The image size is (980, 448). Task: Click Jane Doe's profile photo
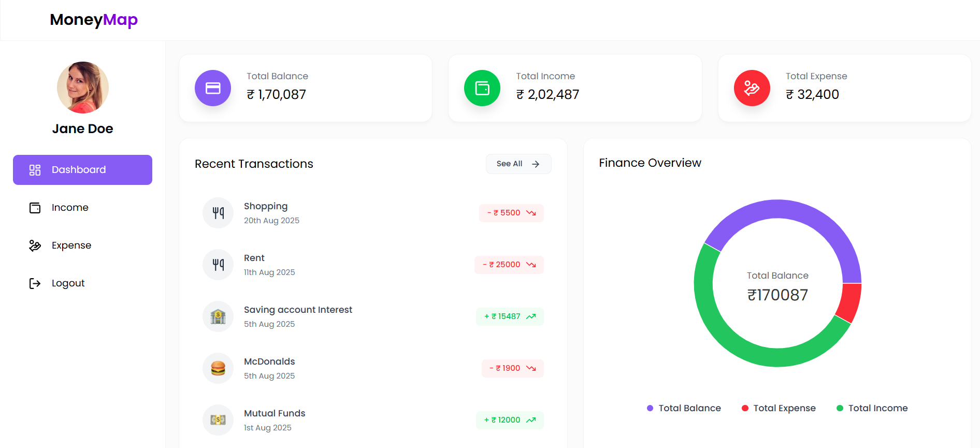tap(83, 88)
